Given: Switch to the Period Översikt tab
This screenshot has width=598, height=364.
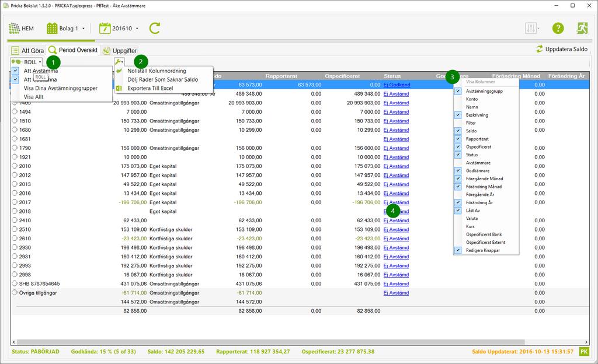Looking at the screenshot, I should (x=73, y=50).
